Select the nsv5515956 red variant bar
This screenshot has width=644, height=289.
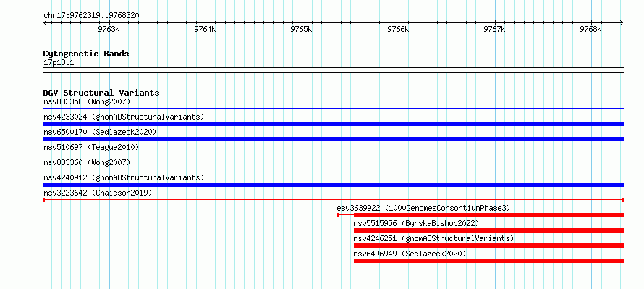[x=488, y=230]
